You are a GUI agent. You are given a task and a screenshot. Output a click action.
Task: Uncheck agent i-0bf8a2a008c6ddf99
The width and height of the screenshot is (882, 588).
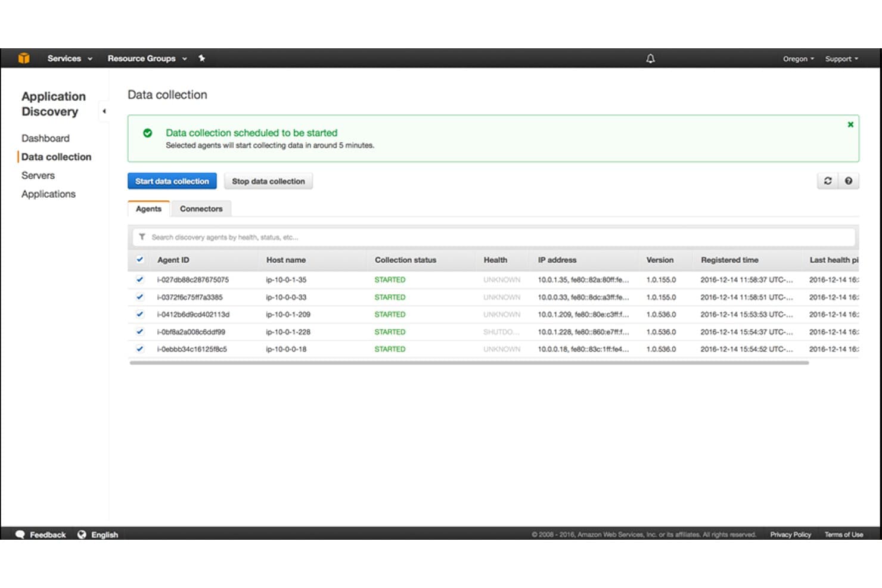[140, 332]
